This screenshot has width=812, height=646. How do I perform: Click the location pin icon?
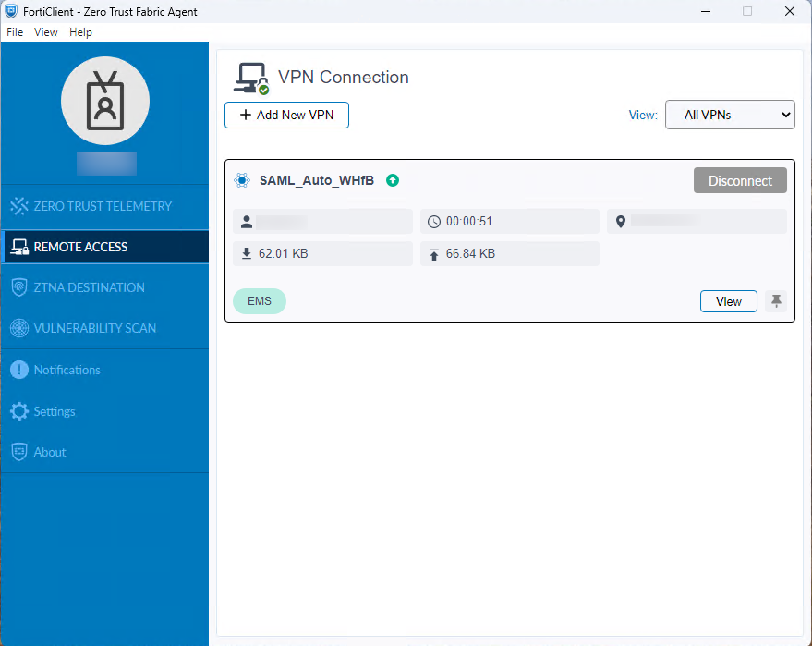pos(621,222)
